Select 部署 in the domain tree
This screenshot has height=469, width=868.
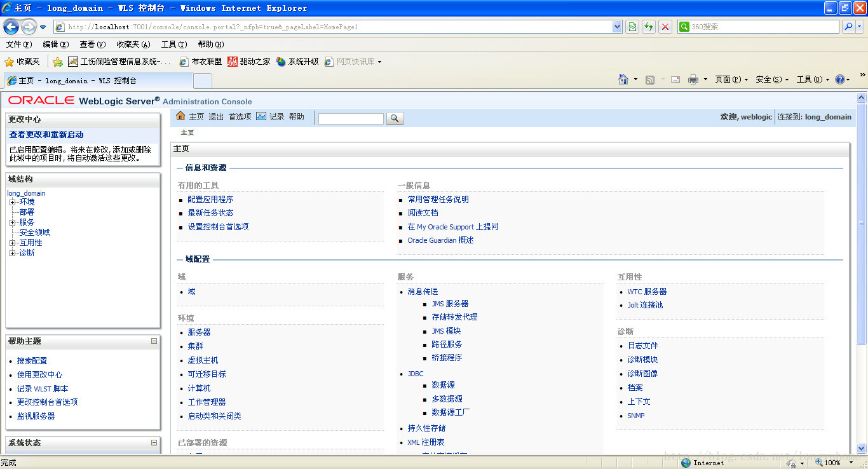click(x=27, y=212)
